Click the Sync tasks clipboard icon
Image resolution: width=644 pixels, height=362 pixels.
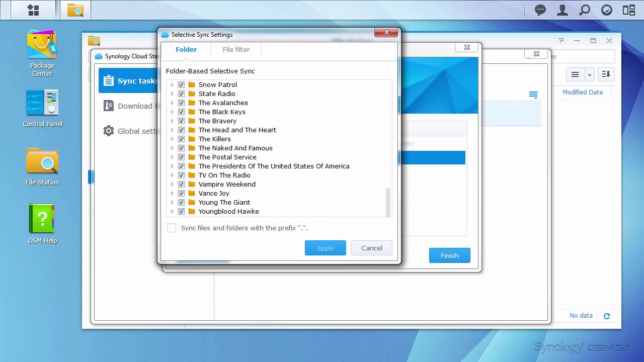(108, 81)
